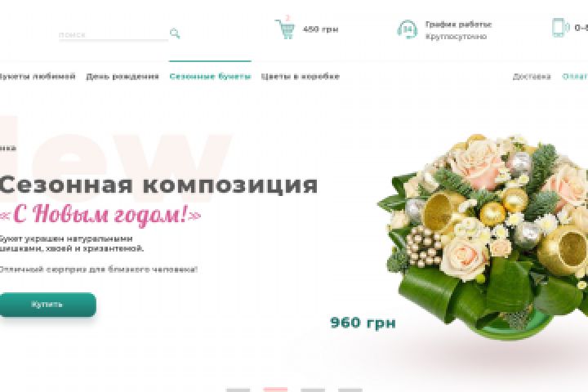Click the magnifier search icon

click(x=175, y=33)
